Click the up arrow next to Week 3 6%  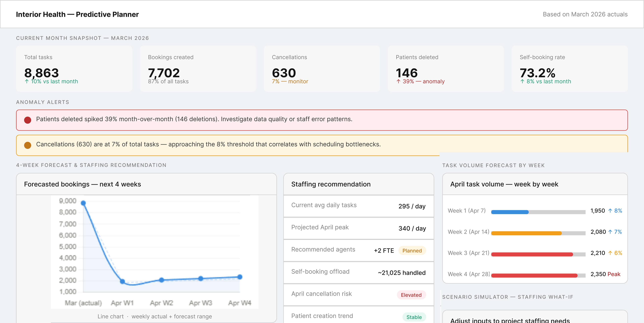coord(610,253)
